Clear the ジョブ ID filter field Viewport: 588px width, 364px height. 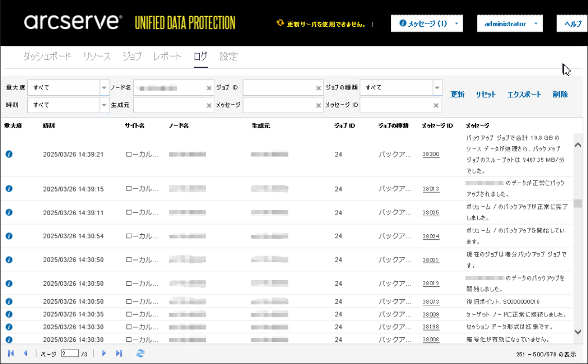[319, 88]
